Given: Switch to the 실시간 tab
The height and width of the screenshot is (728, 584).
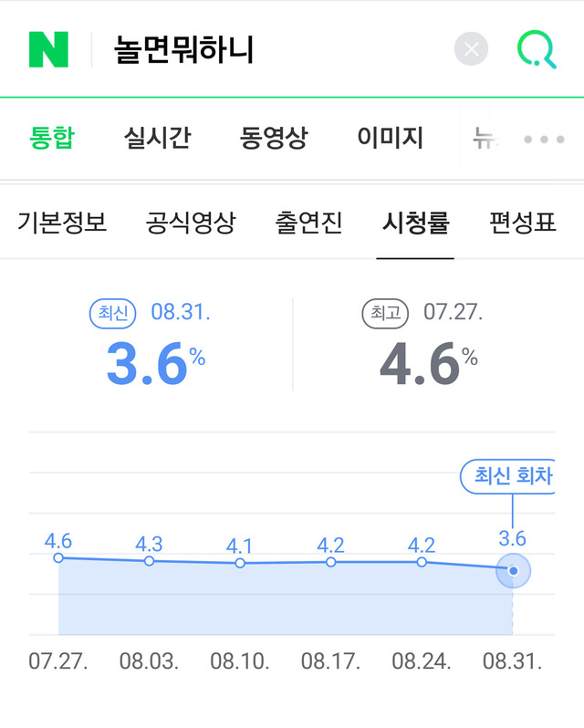Looking at the screenshot, I should pyautogui.click(x=157, y=139).
